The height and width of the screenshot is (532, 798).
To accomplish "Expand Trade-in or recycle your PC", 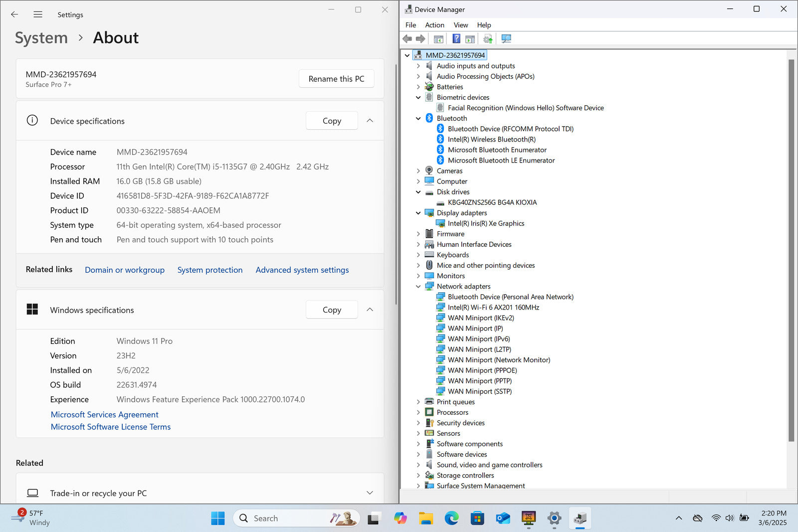I will pyautogui.click(x=370, y=493).
